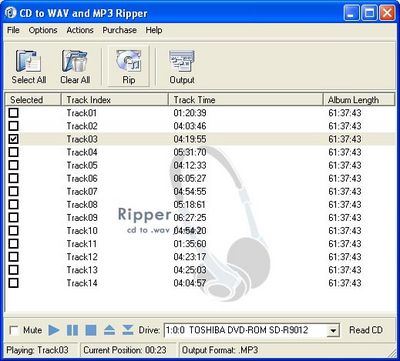This screenshot has height=361, width=400.
Task: Toggle the Mute checkbox
Action: 14,331
